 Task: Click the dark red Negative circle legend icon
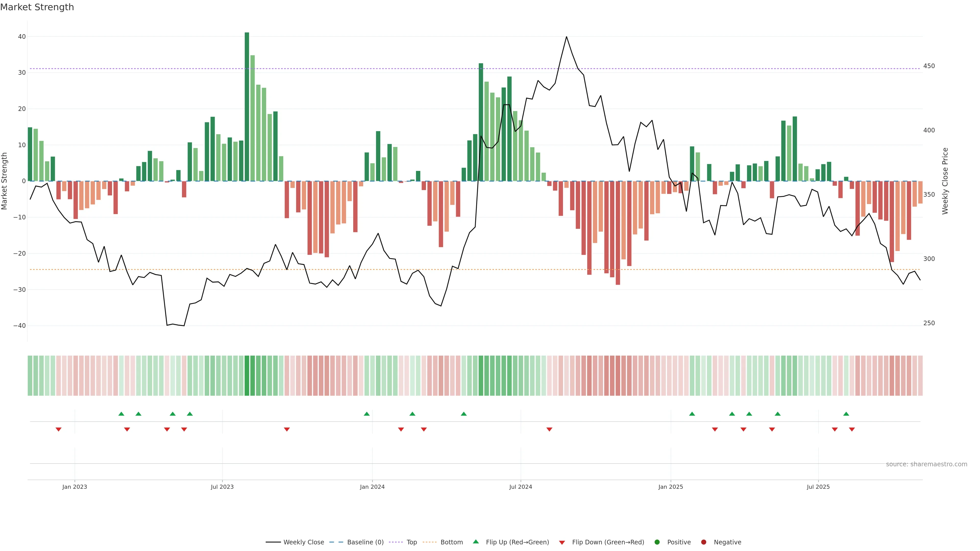703,542
